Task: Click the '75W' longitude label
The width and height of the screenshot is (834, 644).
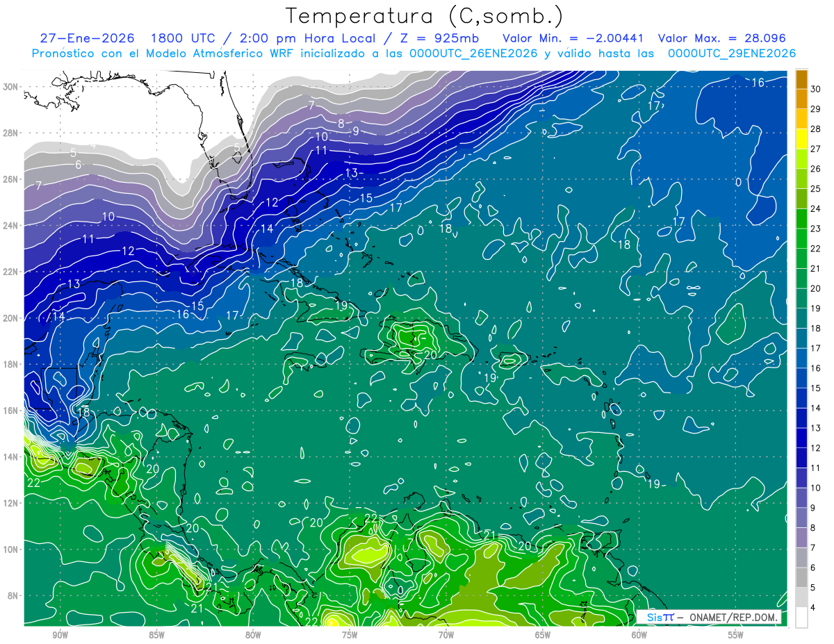Action: point(350,636)
